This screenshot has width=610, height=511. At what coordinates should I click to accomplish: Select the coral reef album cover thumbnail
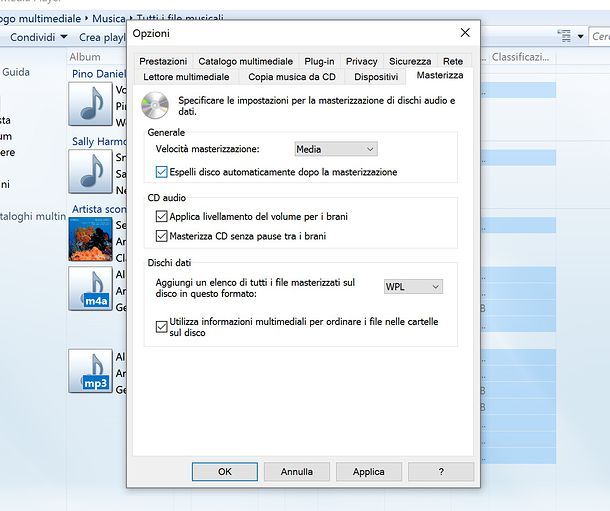click(90, 239)
